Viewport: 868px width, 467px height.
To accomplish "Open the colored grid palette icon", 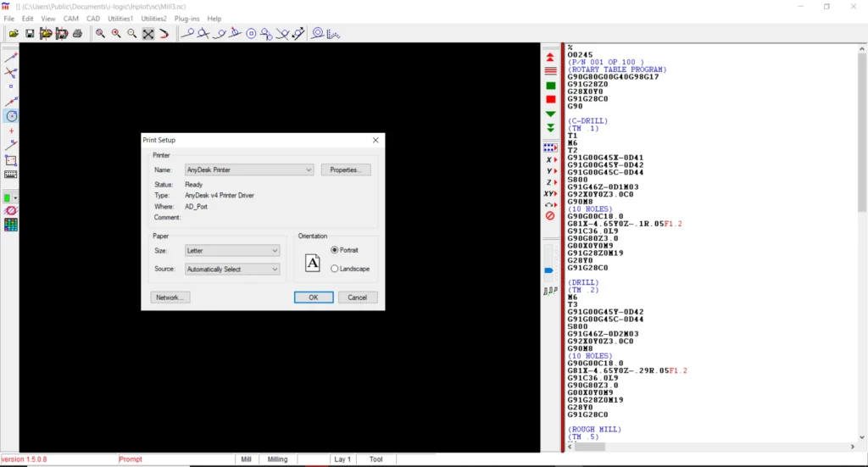I will pos(10,225).
